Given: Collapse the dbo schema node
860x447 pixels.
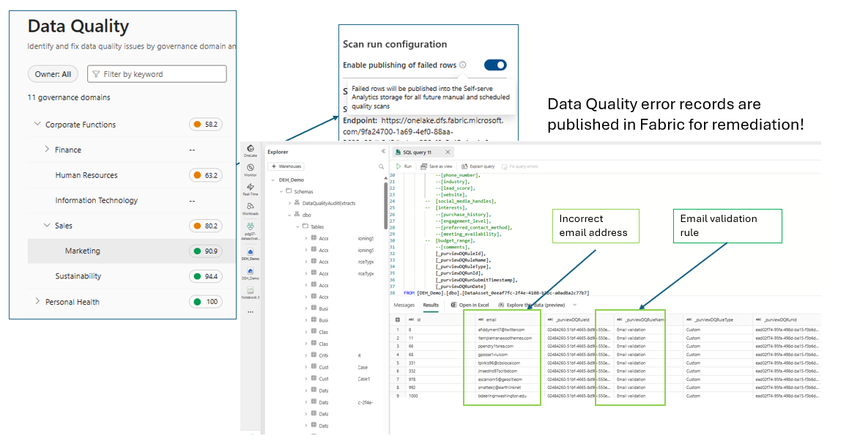Looking at the screenshot, I should click(x=290, y=215).
